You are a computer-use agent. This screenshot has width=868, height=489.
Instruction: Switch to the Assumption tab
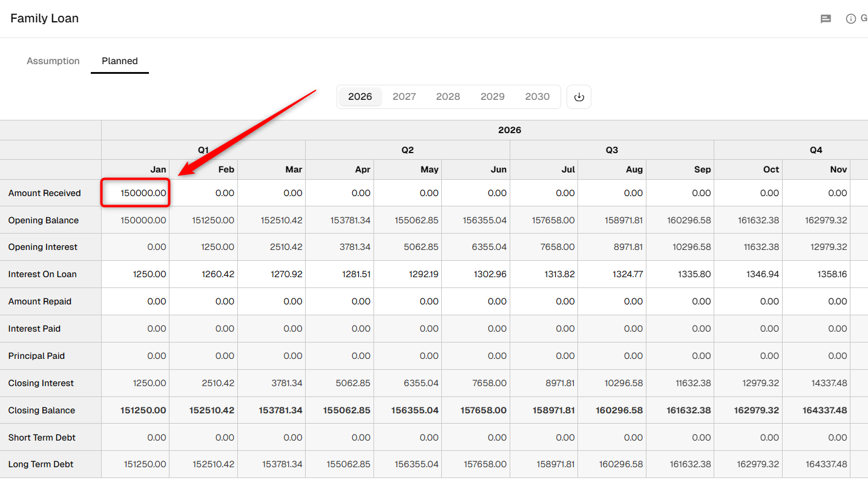53,61
